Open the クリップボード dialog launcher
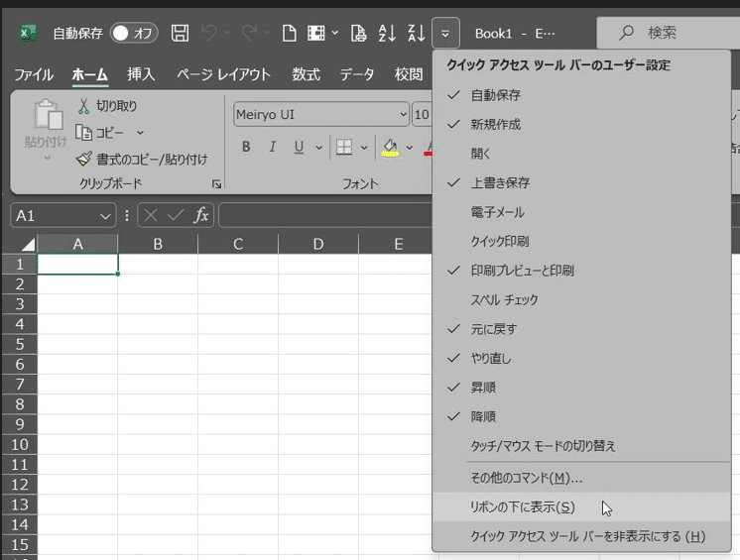The image size is (740, 560). (216, 184)
